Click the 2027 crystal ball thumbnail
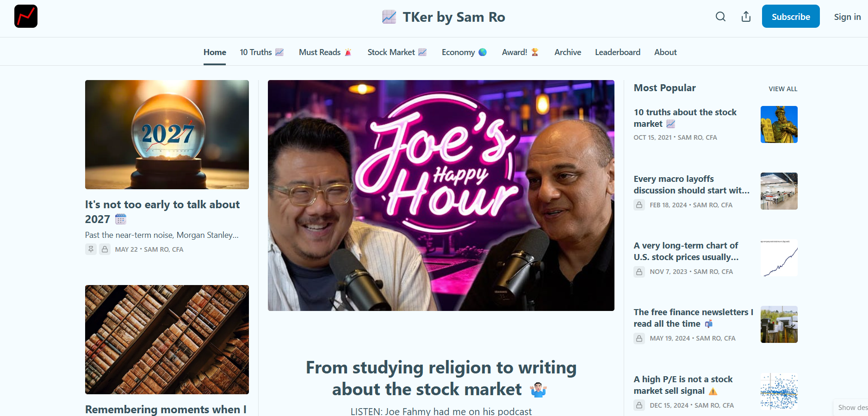The width and height of the screenshot is (868, 416). point(167,135)
